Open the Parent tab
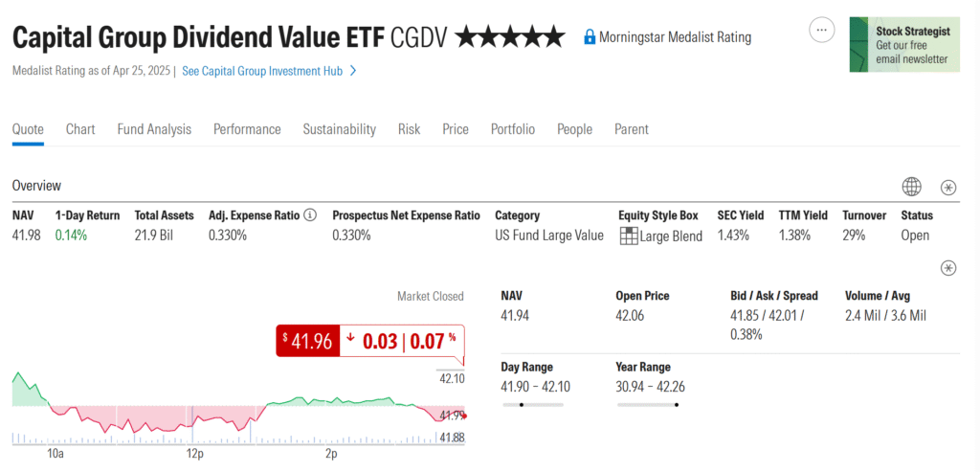The width and height of the screenshot is (980, 472). (x=631, y=129)
